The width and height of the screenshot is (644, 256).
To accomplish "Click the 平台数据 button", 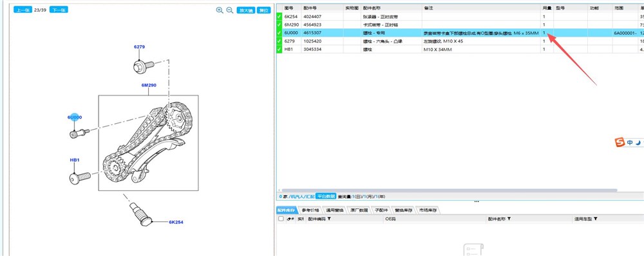I will [326, 196].
